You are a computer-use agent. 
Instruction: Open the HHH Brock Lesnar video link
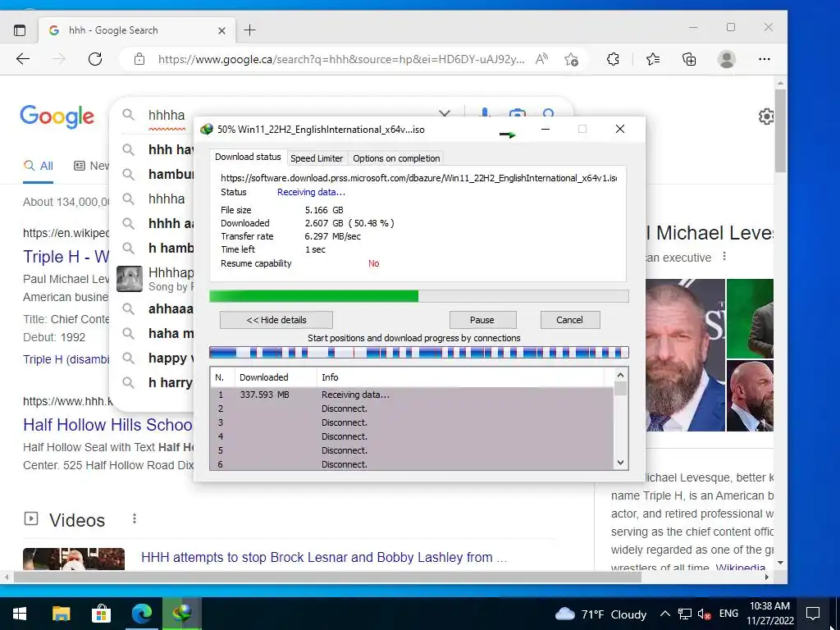323,557
